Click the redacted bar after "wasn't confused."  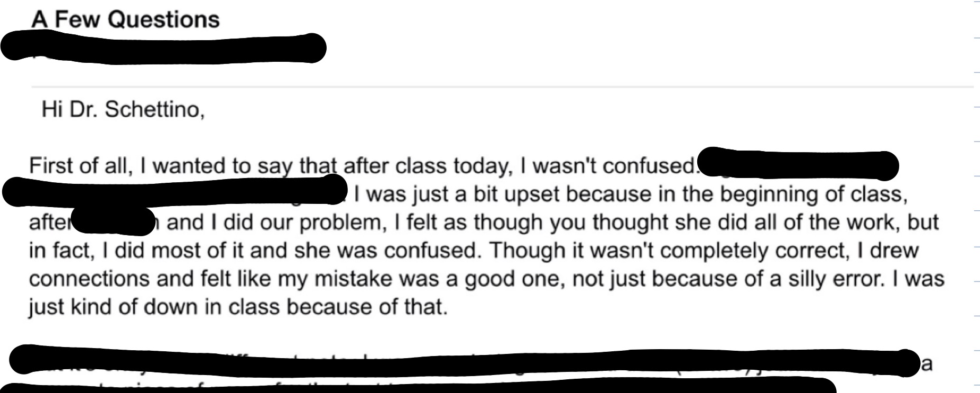pyautogui.click(x=798, y=166)
